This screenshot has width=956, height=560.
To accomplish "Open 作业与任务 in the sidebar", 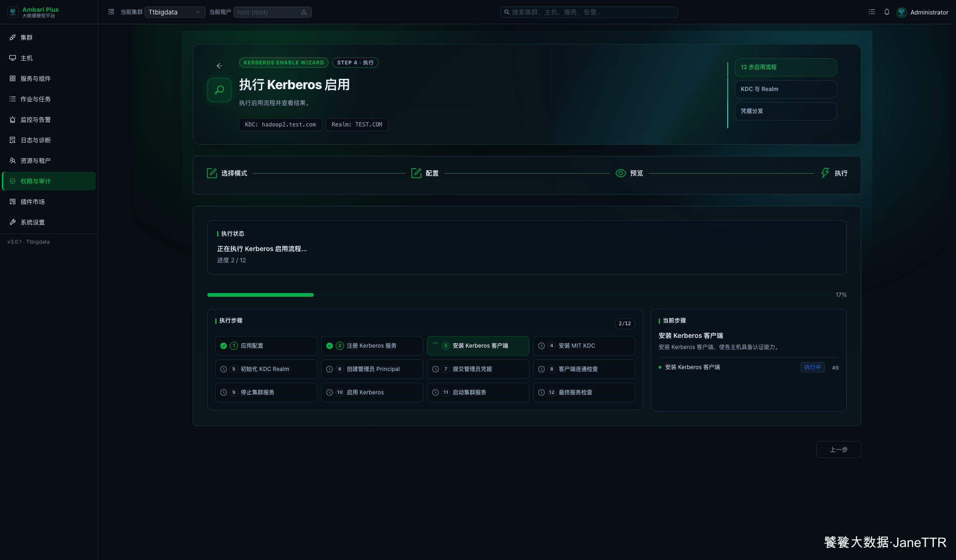I will click(x=49, y=99).
